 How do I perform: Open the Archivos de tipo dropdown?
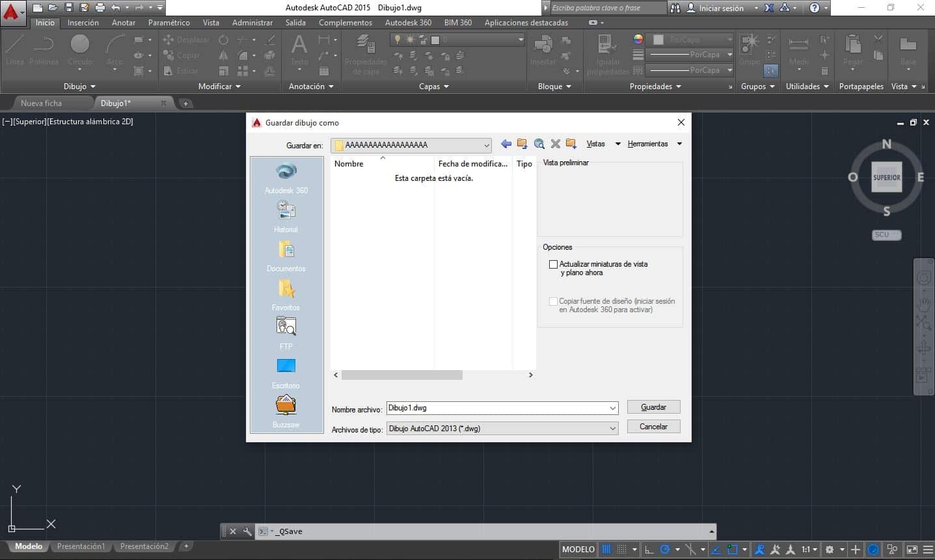coord(502,429)
